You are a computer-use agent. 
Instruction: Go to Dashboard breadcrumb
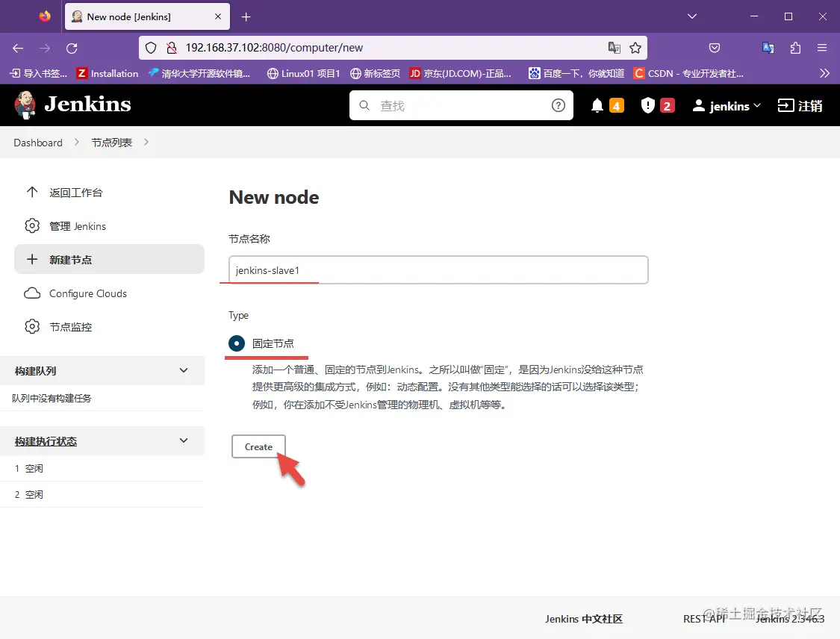point(38,143)
